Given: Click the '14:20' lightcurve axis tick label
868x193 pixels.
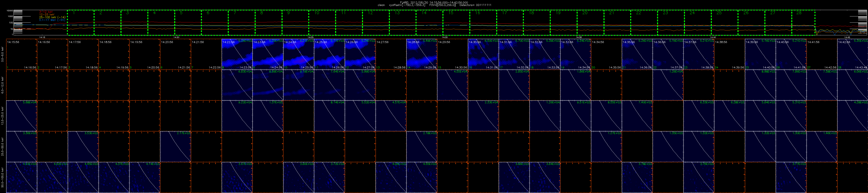Looking at the screenshot, I should 176,37.
